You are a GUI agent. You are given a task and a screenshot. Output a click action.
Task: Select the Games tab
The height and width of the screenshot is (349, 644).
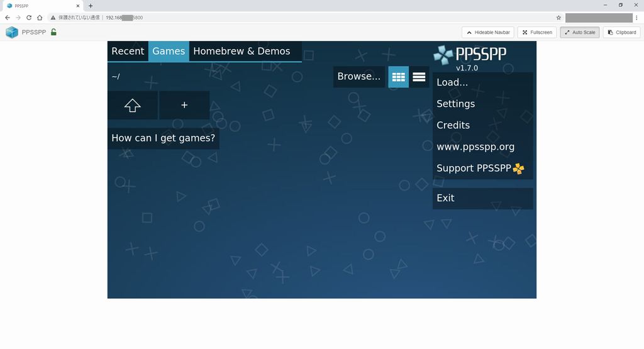point(169,52)
